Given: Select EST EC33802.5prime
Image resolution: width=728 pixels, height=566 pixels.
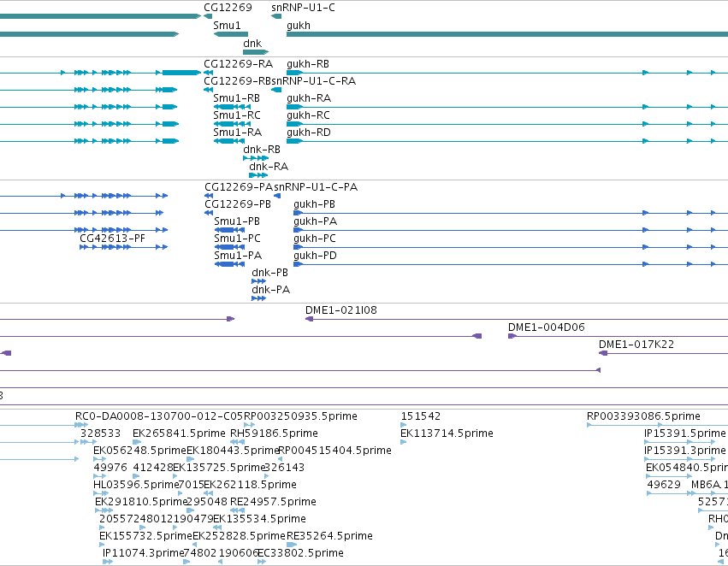Looking at the screenshot, I should click(300, 553).
